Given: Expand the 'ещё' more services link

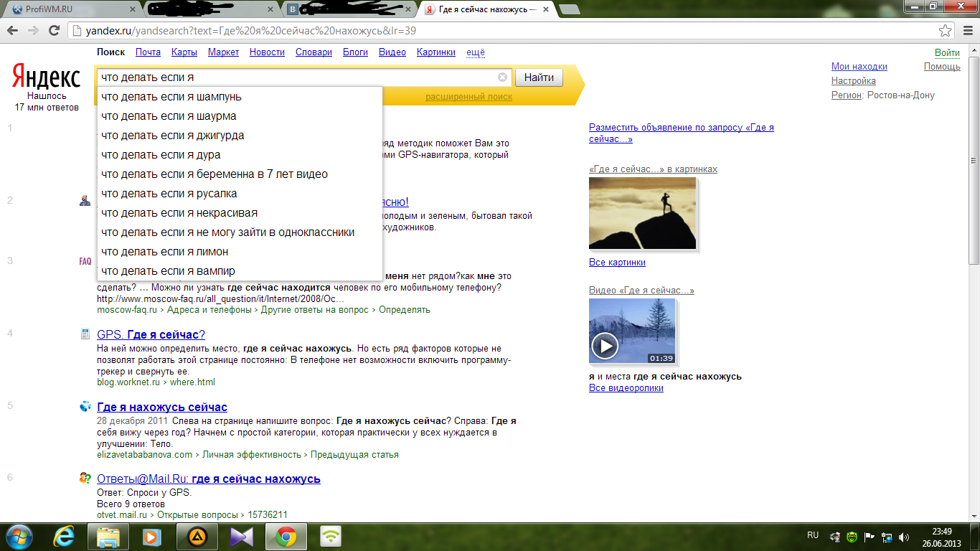Looking at the screenshot, I should [476, 52].
